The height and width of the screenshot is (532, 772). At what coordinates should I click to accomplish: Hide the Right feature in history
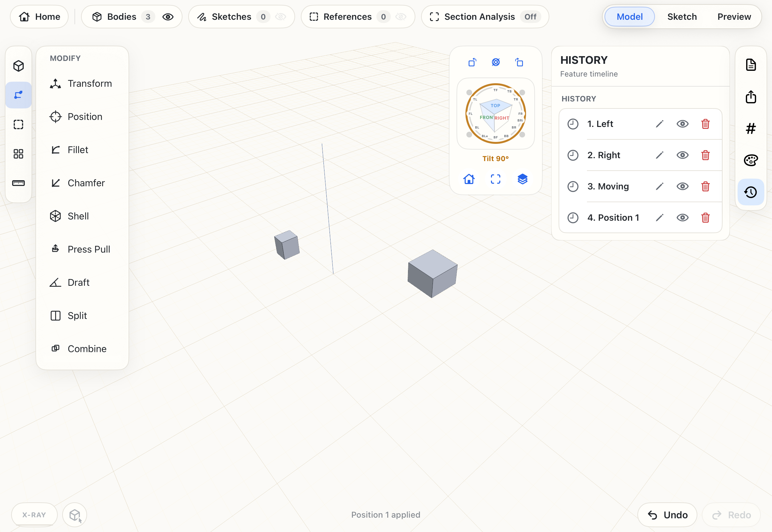pyautogui.click(x=682, y=155)
